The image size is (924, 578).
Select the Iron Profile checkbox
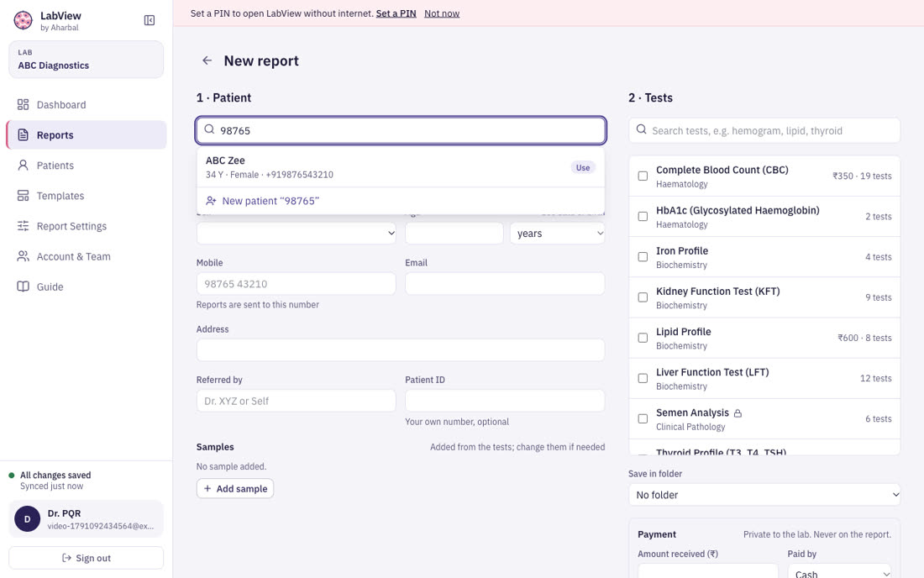(x=643, y=257)
